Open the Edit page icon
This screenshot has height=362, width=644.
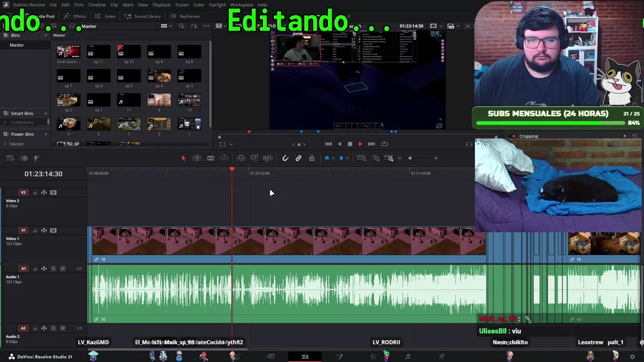[305, 356]
